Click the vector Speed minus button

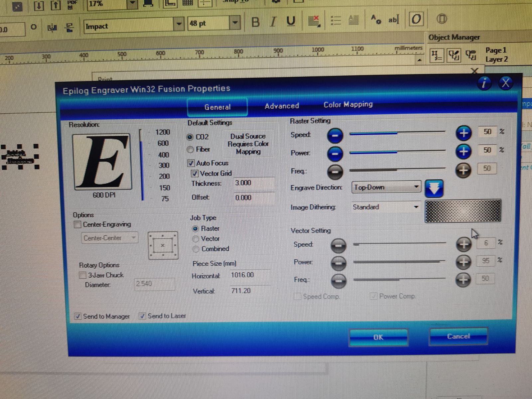(x=338, y=245)
